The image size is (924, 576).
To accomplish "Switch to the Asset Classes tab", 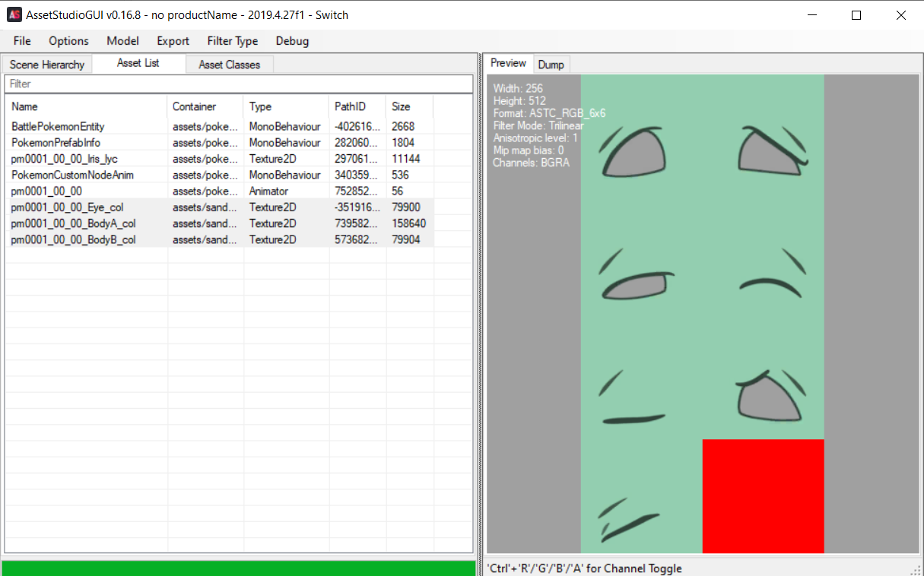I will tap(230, 65).
